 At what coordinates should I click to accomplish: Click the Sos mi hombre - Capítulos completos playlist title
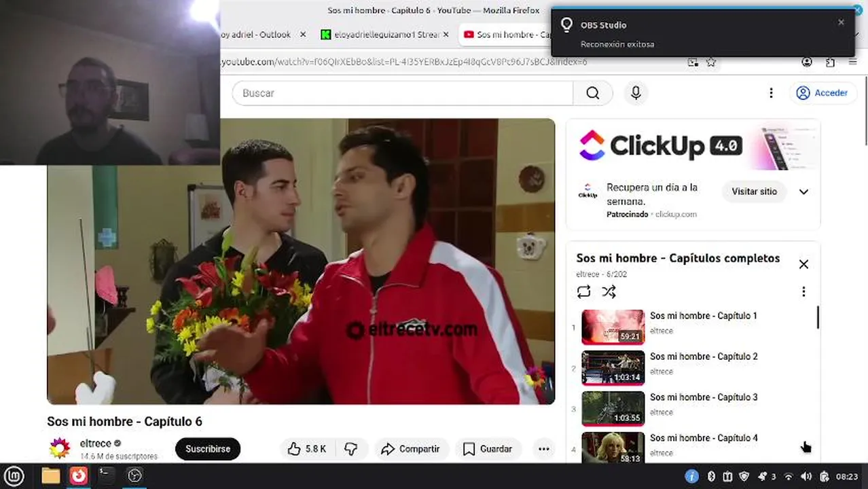pyautogui.click(x=678, y=258)
